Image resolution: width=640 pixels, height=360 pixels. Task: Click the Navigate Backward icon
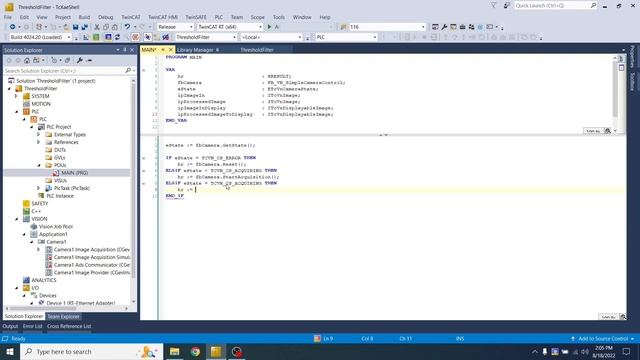[13, 27]
